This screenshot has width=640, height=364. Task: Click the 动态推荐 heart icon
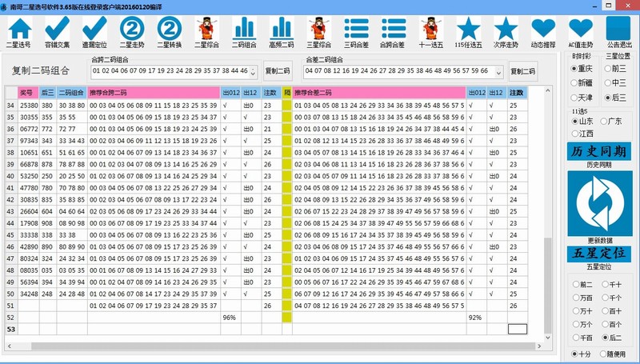(543, 30)
